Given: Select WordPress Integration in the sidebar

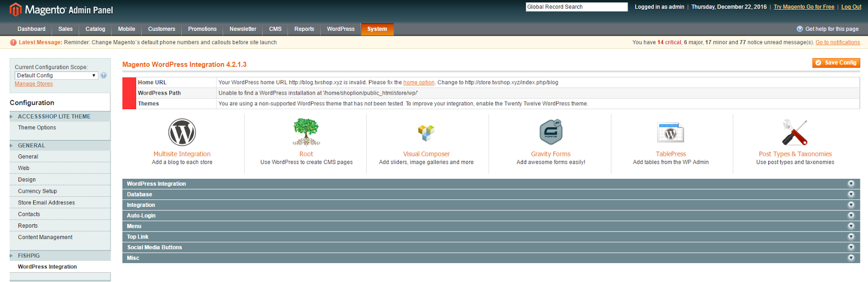Looking at the screenshot, I should tap(47, 267).
